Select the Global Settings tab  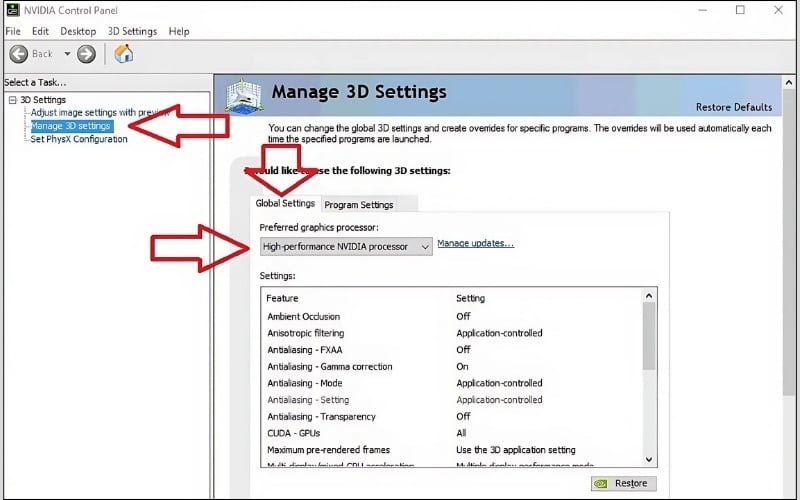285,204
